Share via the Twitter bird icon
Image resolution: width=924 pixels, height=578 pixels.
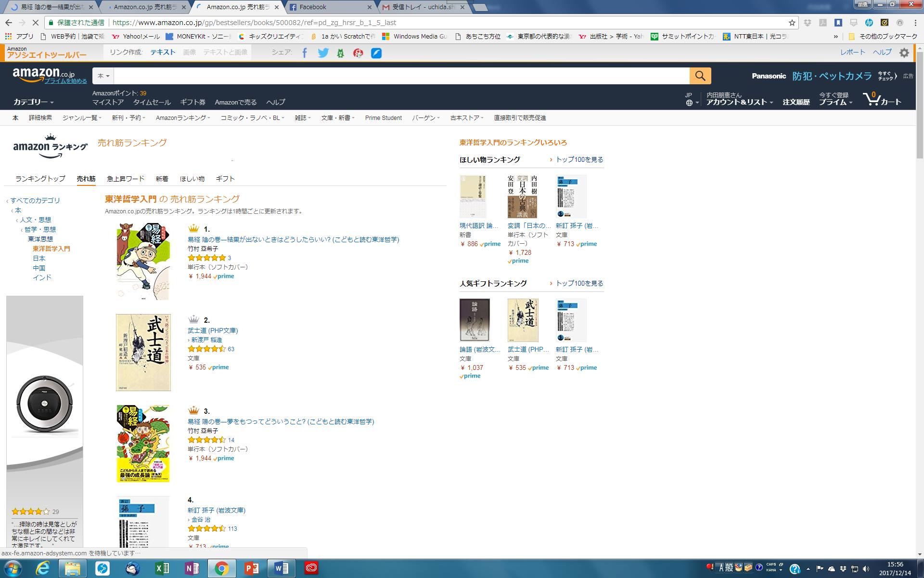pos(323,53)
